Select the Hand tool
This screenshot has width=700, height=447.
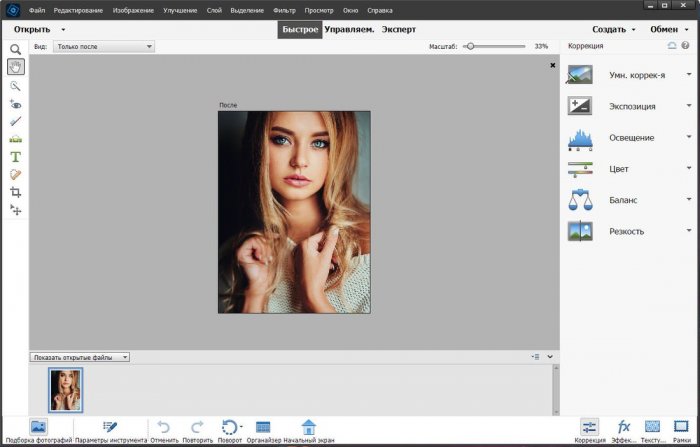tap(15, 67)
